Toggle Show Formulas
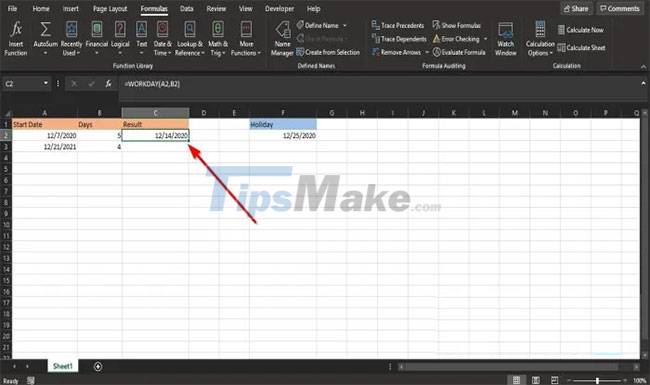This screenshot has width=650, height=385. tap(456, 25)
